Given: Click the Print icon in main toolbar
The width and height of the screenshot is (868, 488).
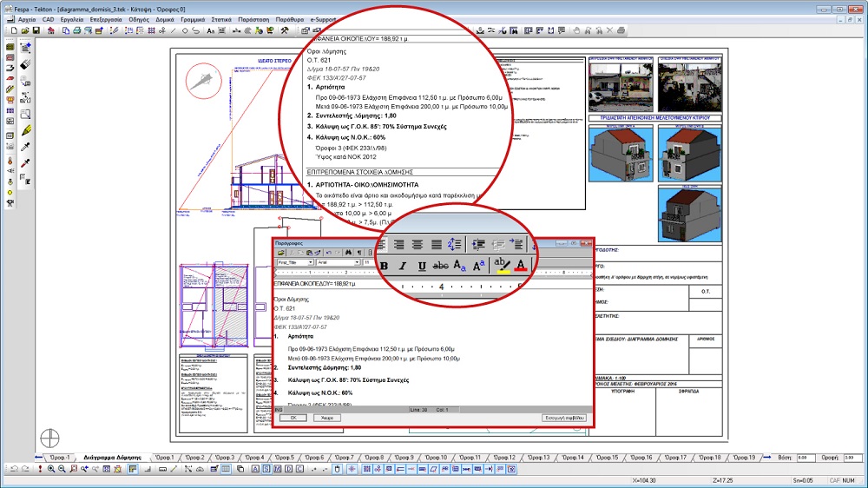Looking at the screenshot, I should pos(79,30).
